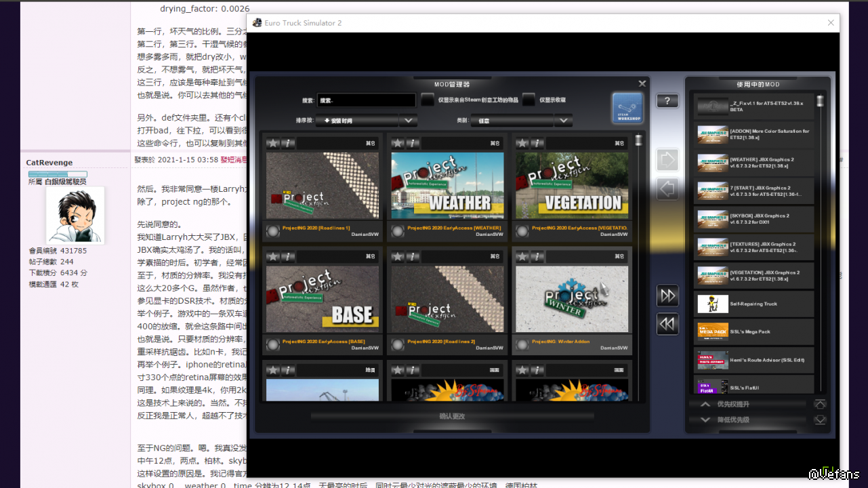868x488 pixels.
Task: Click the raise priority up chevron
Action: pyautogui.click(x=705, y=404)
